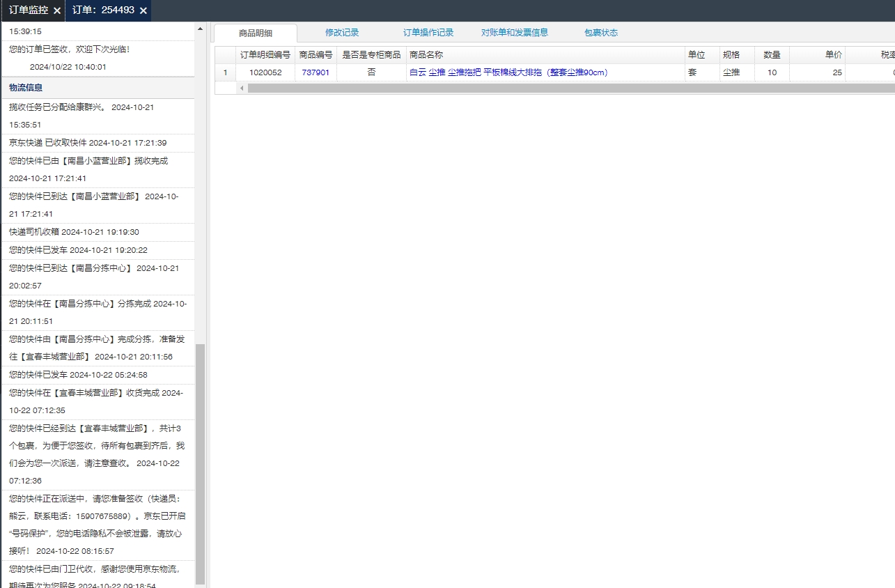Click the 已由门卫代收 entry
The height and width of the screenshot is (588, 895).
[x=98, y=575]
